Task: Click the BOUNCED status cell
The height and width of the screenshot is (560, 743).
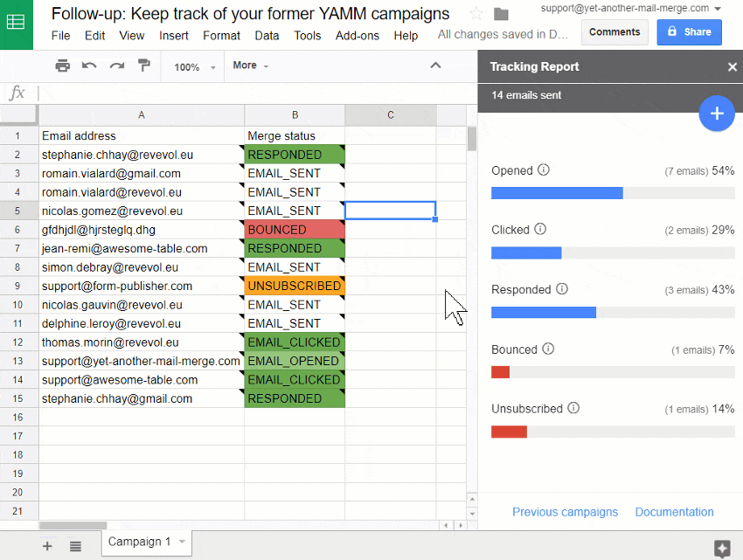Action: [295, 230]
